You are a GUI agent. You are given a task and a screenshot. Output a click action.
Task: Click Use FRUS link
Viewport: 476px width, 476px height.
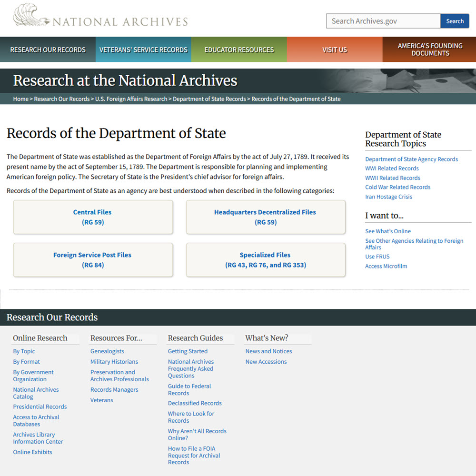(x=377, y=257)
